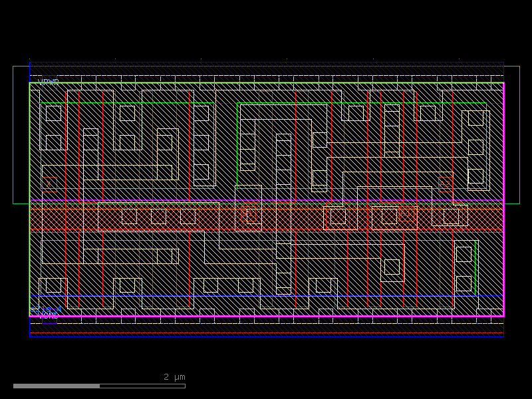The height and width of the screenshot is (399, 532).
Task: Click the 2 µm scale text
Action: coord(174,377)
